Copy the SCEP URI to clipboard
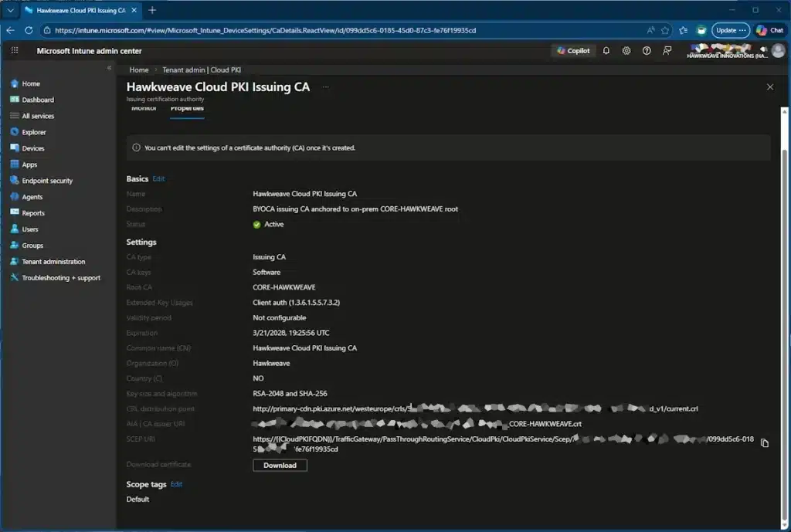 [765, 443]
